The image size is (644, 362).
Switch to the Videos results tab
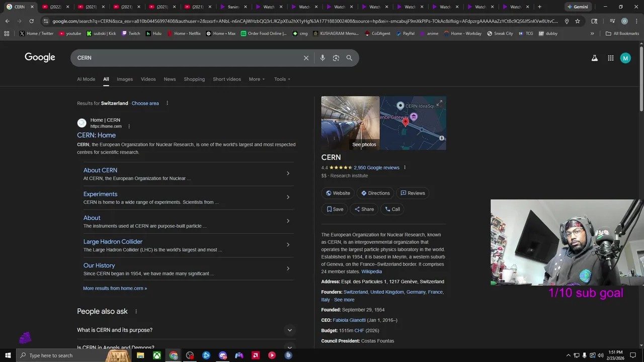(x=148, y=79)
